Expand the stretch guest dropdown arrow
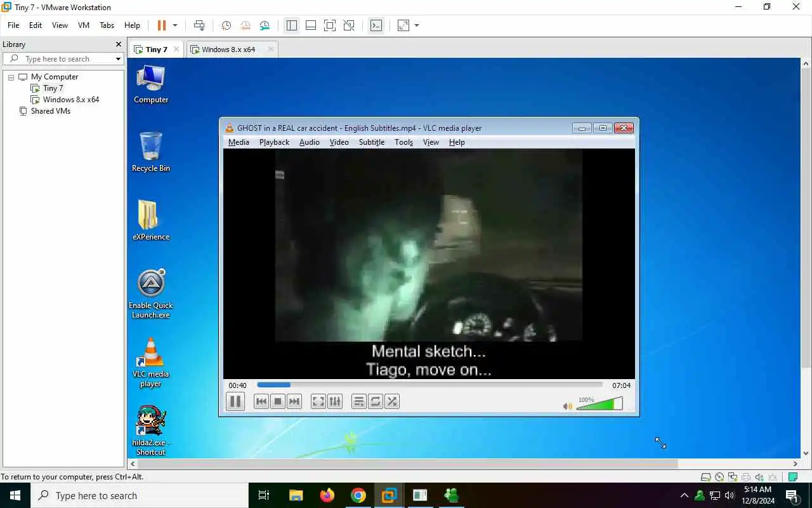 (417, 25)
